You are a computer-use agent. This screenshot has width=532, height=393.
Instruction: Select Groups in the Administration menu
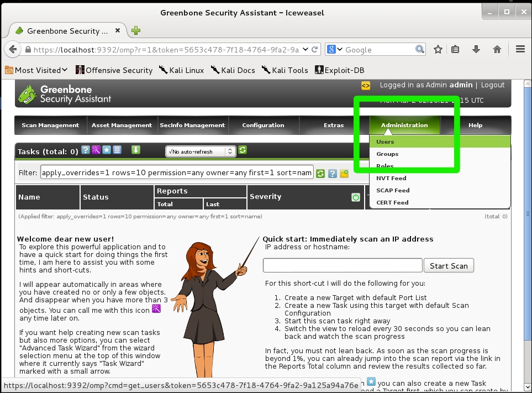440,154
